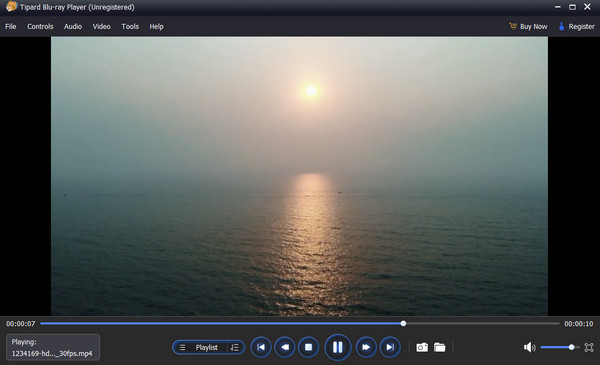
Task: Mute the audio via the speaker icon
Action: tap(530, 347)
